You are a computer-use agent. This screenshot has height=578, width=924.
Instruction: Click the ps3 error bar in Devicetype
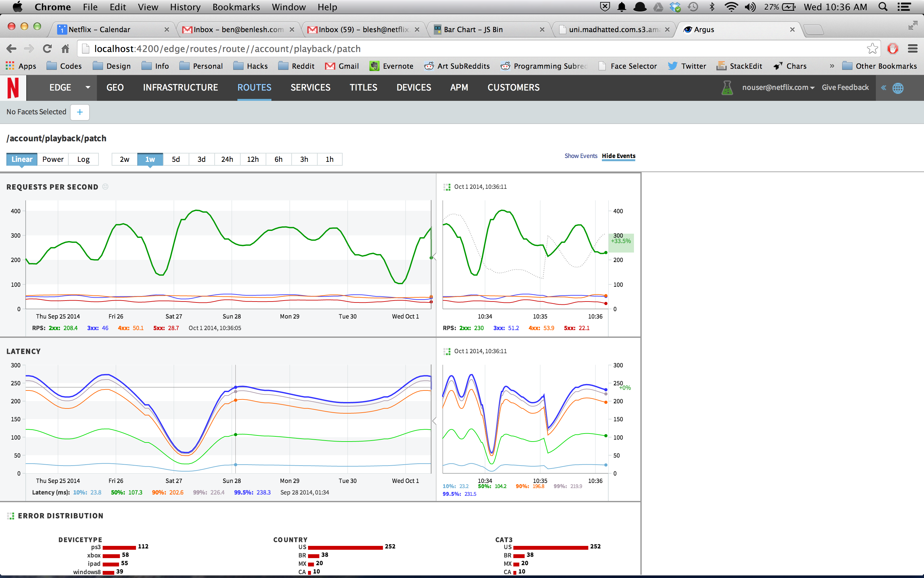(119, 547)
